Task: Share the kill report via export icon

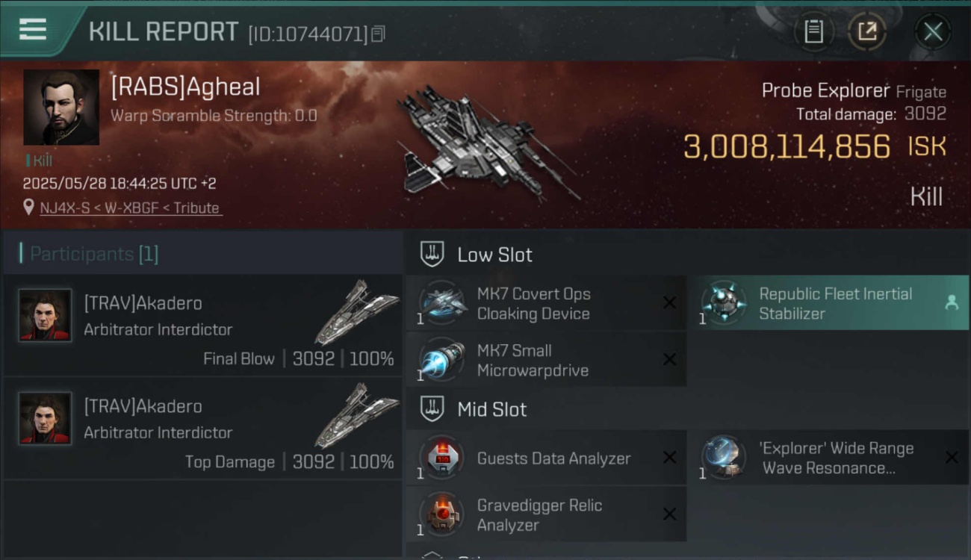Action: tap(867, 31)
